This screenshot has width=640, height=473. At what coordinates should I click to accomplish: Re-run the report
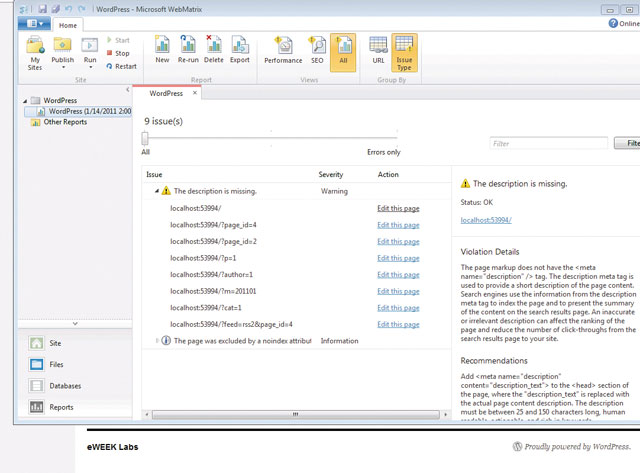click(x=188, y=49)
